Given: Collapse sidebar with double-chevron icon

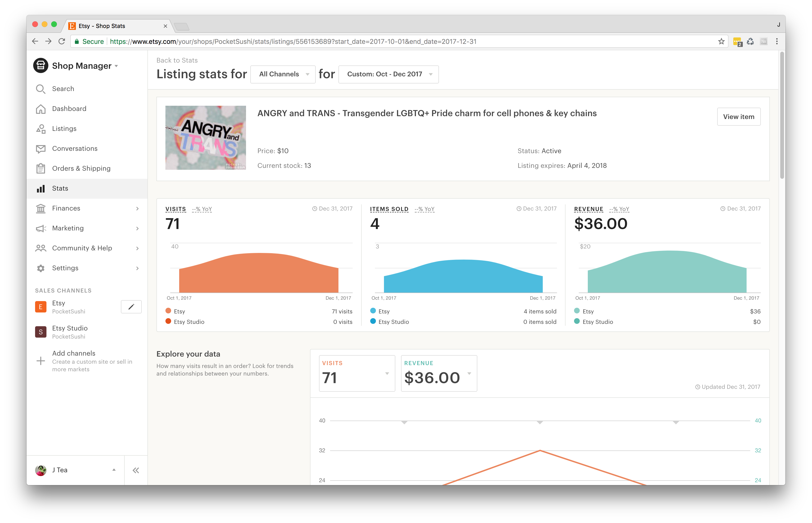Looking at the screenshot, I should coord(136,470).
